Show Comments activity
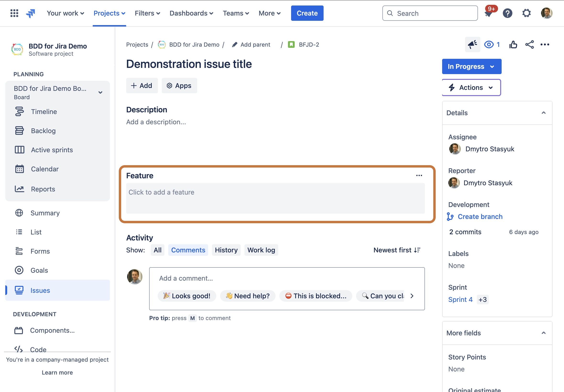This screenshot has width=564, height=392. coord(188,250)
